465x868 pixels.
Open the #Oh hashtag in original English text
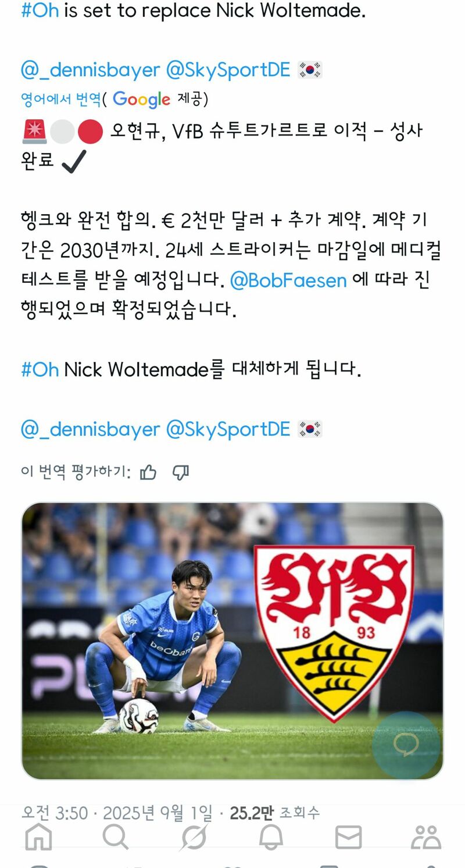(40, 10)
